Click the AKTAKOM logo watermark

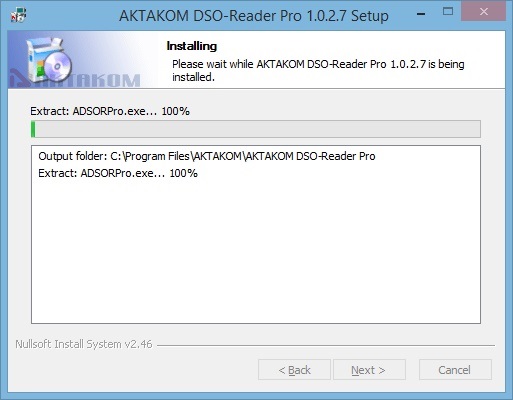(x=75, y=79)
